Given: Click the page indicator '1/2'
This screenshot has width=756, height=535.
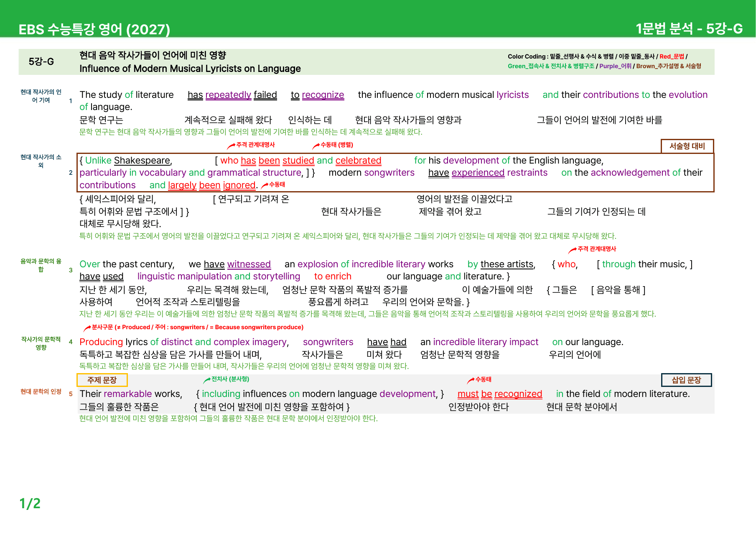Looking at the screenshot, I should [30, 503].
